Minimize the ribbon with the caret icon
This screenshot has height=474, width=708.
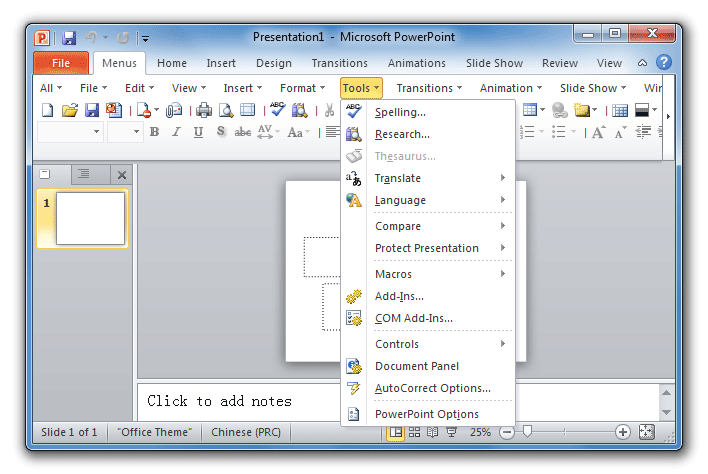pos(642,63)
